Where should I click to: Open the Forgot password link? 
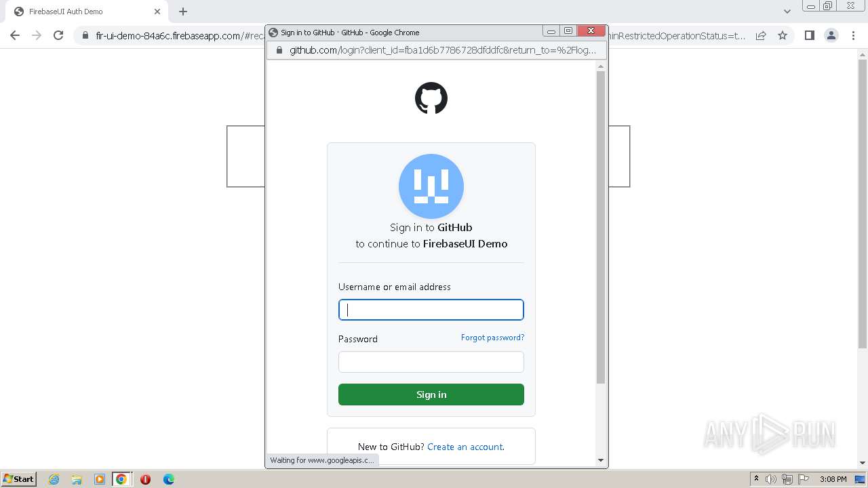coord(492,338)
